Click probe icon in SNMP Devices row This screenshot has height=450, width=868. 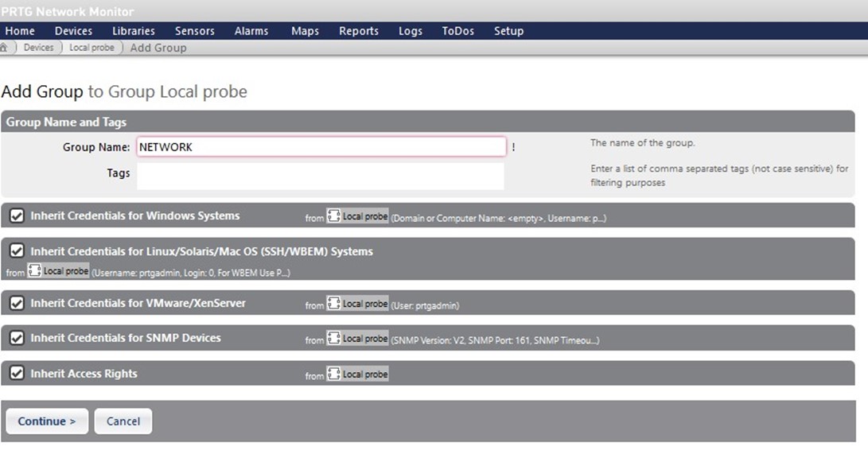pyautogui.click(x=334, y=338)
